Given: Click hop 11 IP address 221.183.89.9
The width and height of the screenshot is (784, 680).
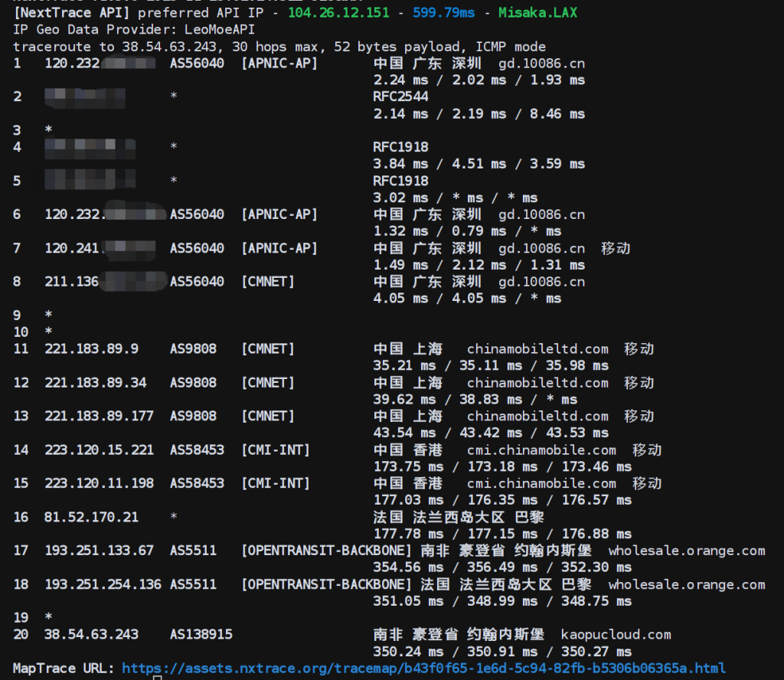Looking at the screenshot, I should [x=91, y=349].
